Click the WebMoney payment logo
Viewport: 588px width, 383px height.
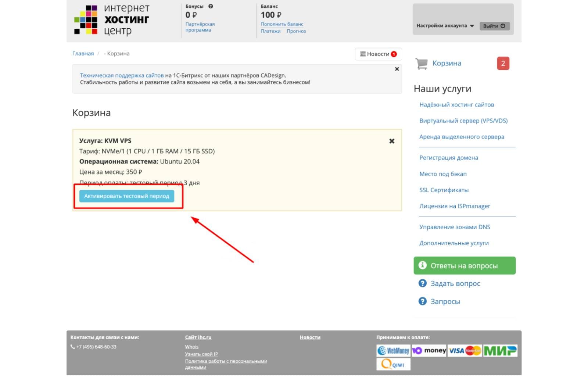[x=393, y=351]
